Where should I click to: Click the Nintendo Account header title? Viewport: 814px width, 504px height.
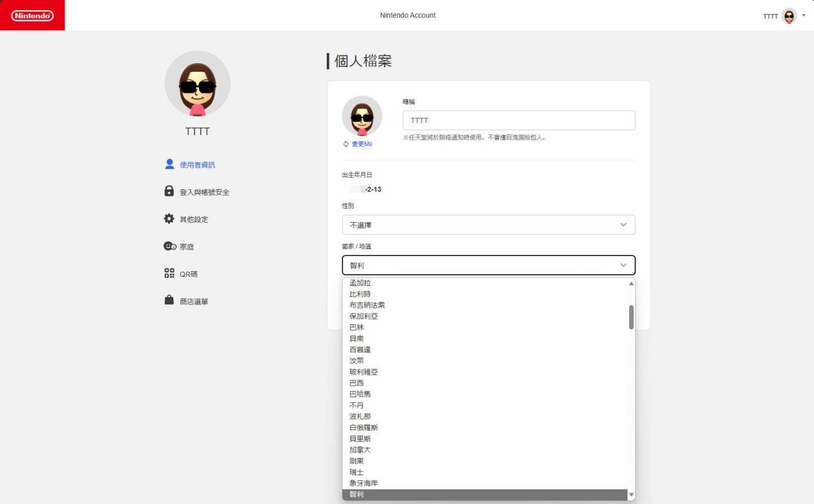408,15
